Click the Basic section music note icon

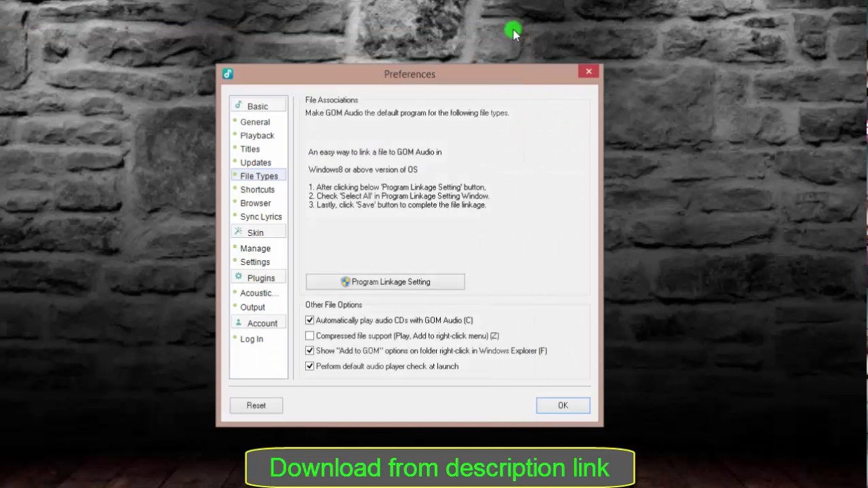pyautogui.click(x=238, y=105)
